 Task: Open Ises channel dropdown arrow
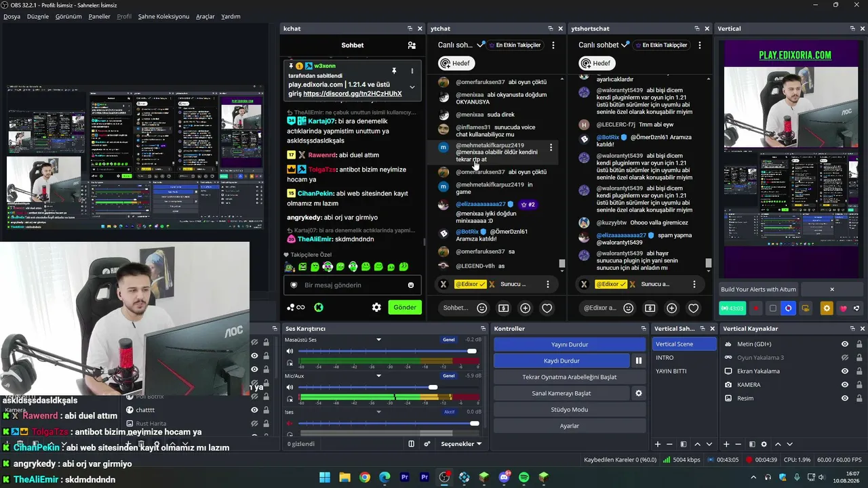378,411
